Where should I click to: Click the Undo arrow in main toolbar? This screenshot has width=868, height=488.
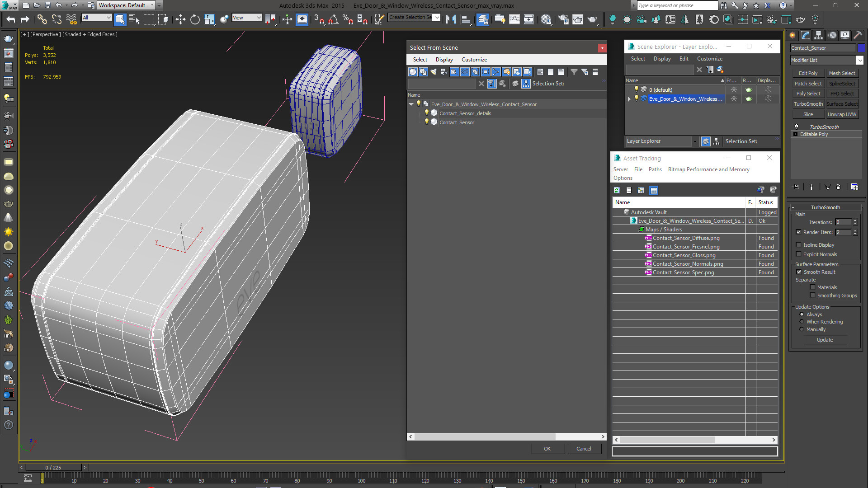[10, 19]
